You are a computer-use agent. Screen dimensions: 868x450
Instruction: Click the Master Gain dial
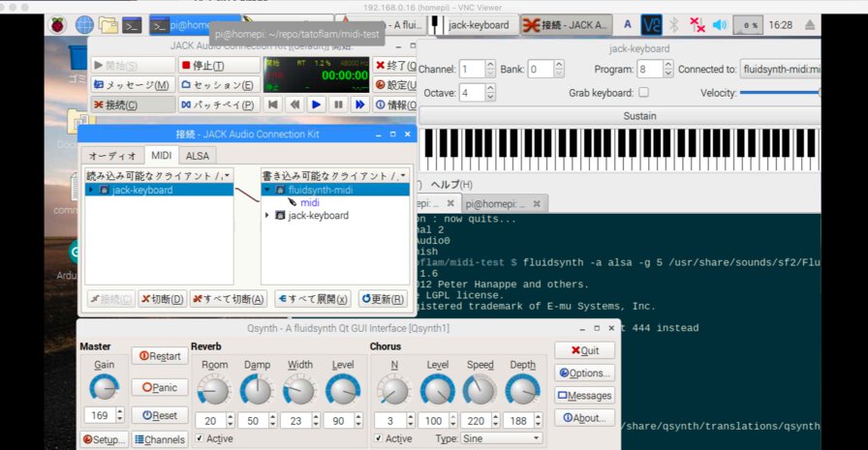tap(104, 387)
